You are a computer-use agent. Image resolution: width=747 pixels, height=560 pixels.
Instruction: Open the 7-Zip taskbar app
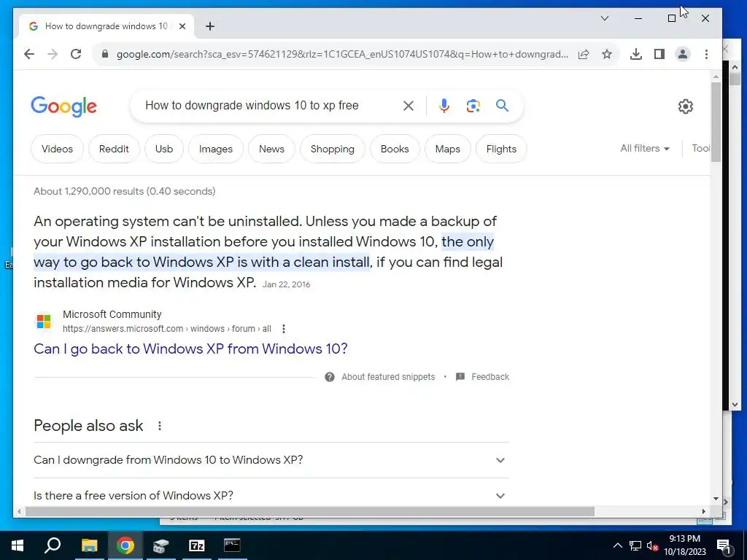[x=196, y=545]
